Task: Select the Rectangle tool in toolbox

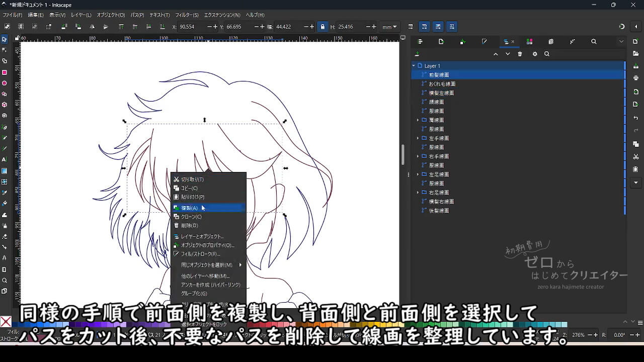Action: (5, 72)
